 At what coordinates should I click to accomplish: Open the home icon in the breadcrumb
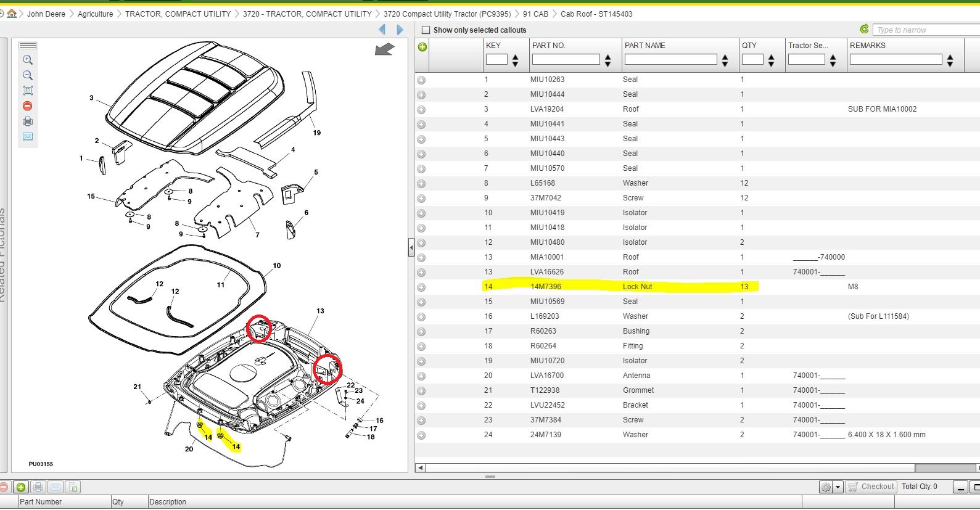pyautogui.click(x=12, y=14)
